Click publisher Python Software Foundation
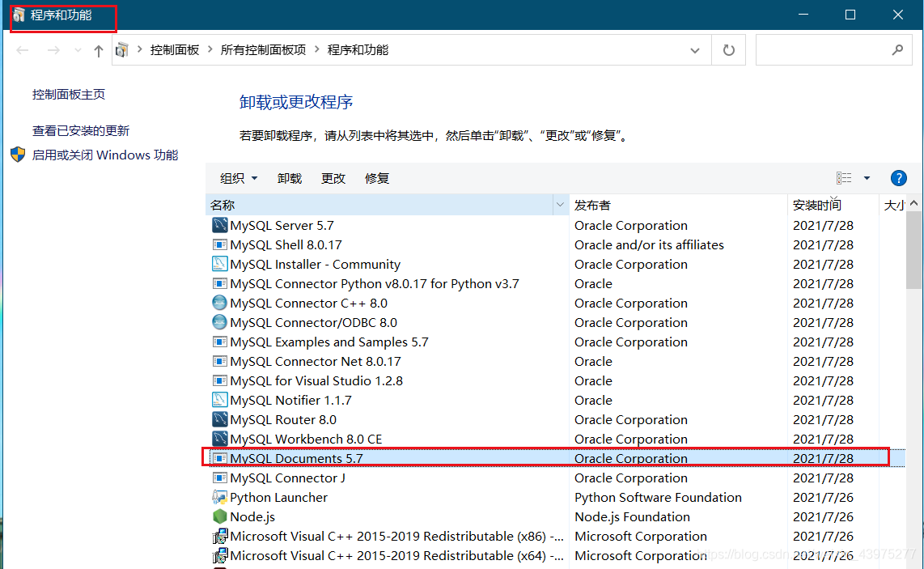 658,498
